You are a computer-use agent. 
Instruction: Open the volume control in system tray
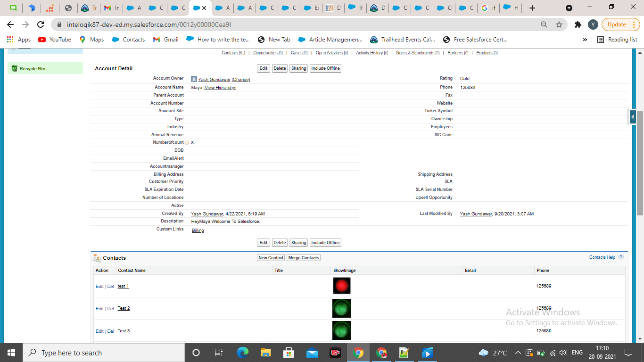[x=562, y=353]
